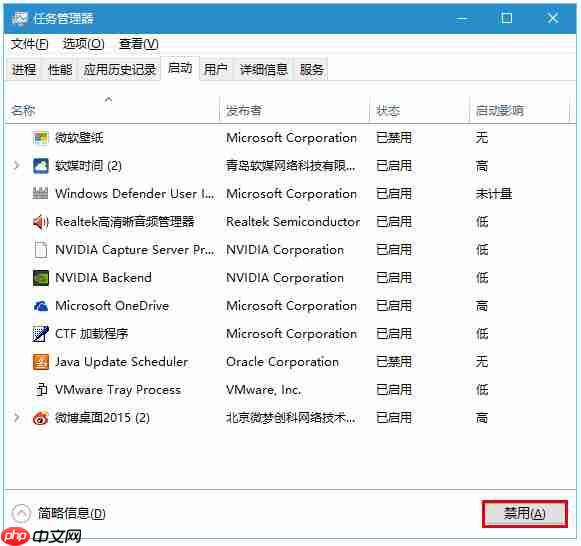Click 已禁用 status of Java Update Scheduler
581x546 pixels.
tap(394, 362)
